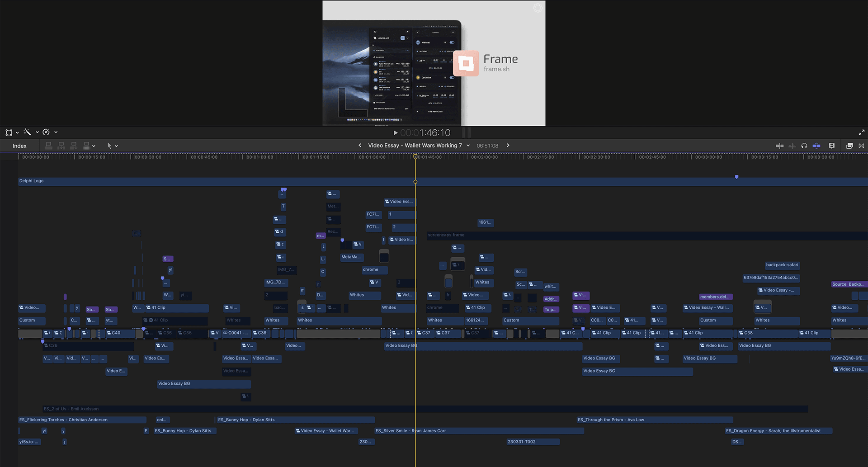
Task: Click the Append clip to storyline icon
Action: click(74, 146)
